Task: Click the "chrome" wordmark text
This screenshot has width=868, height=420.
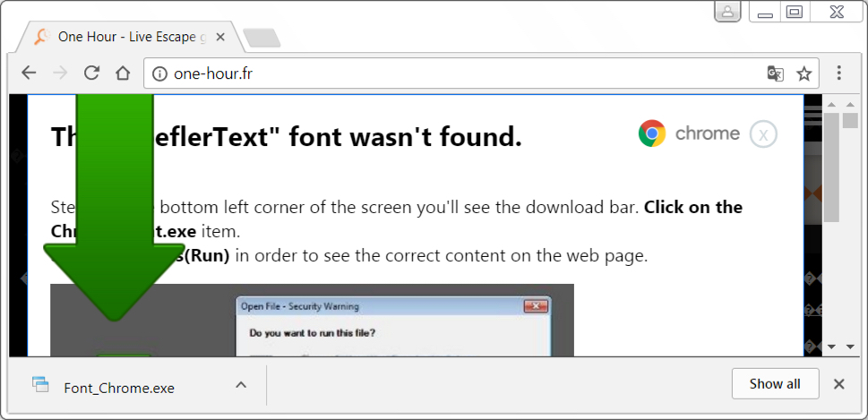Action: tap(708, 133)
